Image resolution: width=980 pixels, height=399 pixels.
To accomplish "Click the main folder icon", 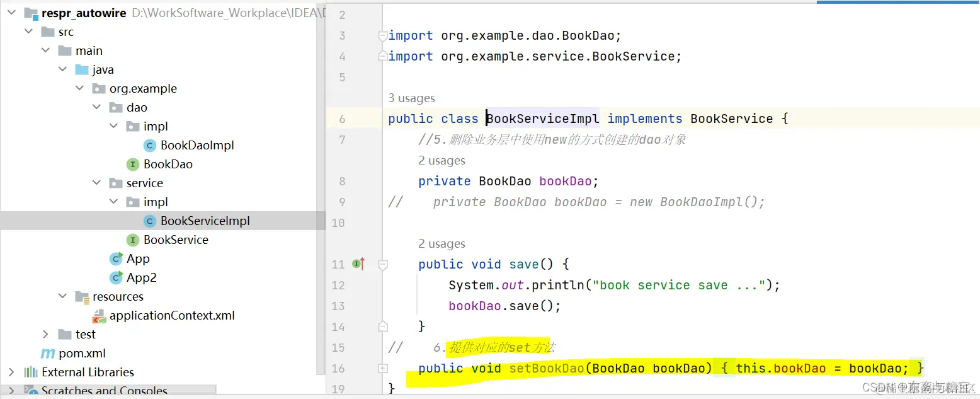I will point(65,50).
